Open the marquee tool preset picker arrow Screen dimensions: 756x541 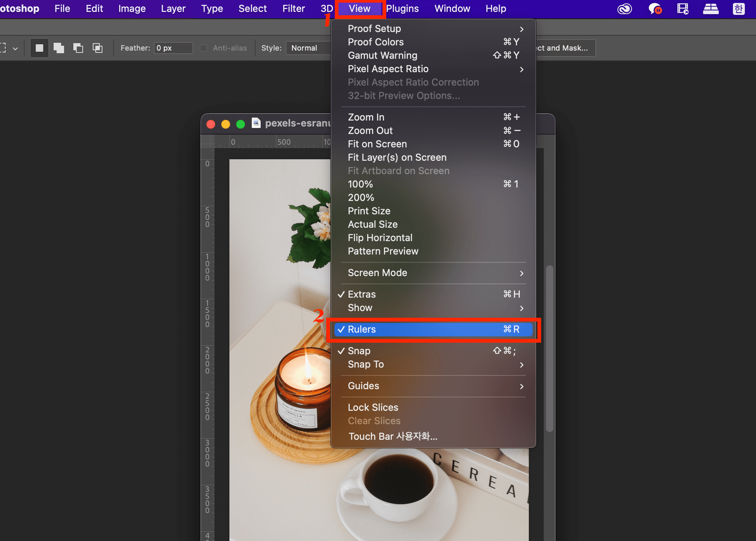[x=15, y=48]
